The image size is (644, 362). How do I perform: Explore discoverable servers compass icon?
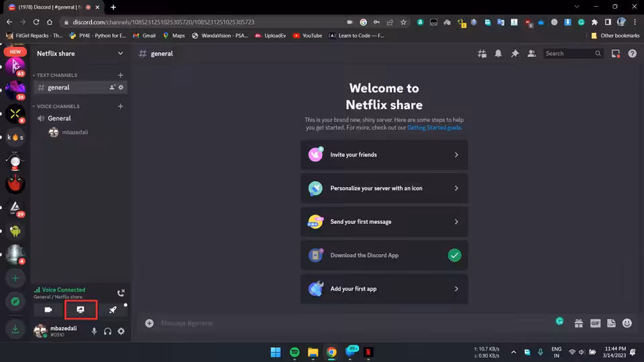tap(15, 302)
